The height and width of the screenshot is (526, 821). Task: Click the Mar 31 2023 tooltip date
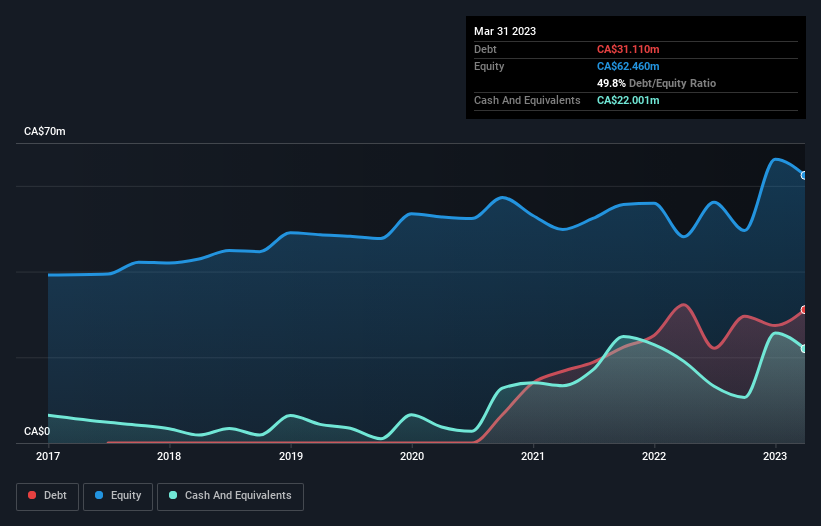505,31
